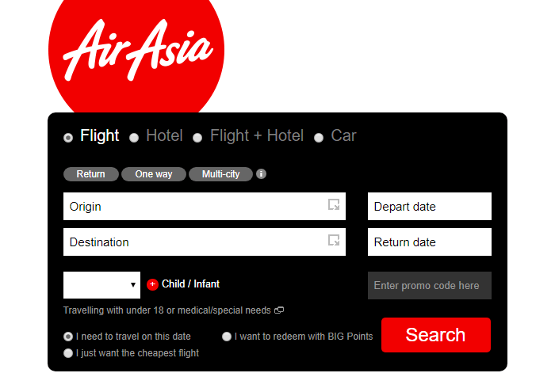This screenshot has width=555, height=392.
Task: Select I need to travel on this date
Action: [68, 337]
